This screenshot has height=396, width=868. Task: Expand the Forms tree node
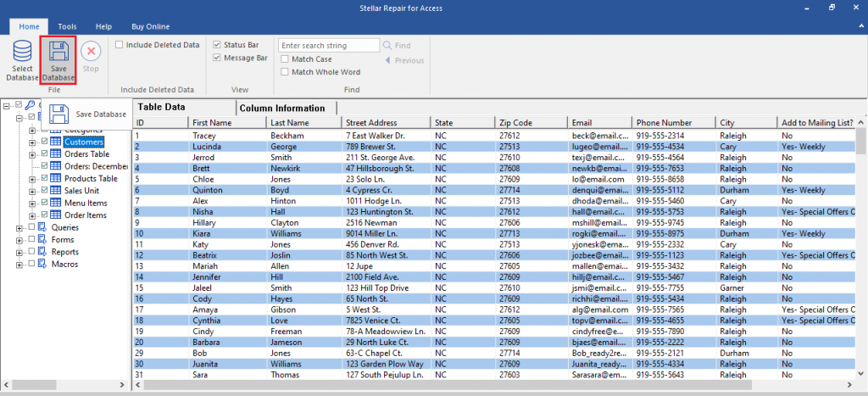tap(19, 240)
